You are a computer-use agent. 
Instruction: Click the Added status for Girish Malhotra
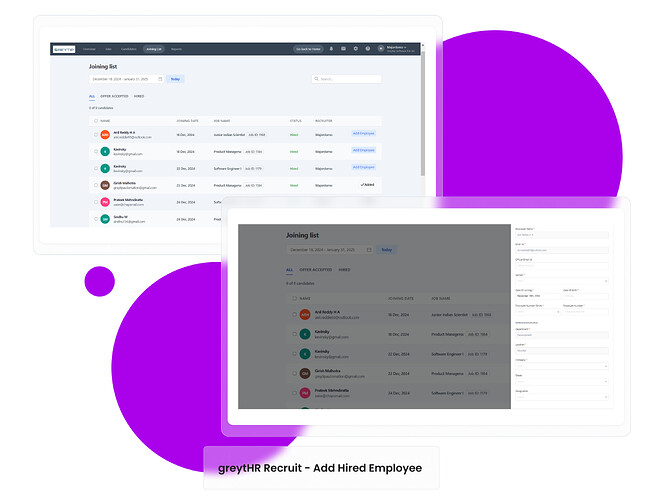click(x=367, y=185)
